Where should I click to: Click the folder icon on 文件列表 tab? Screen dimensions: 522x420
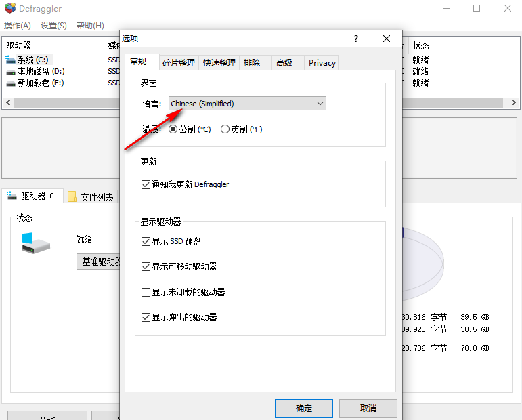(x=72, y=196)
